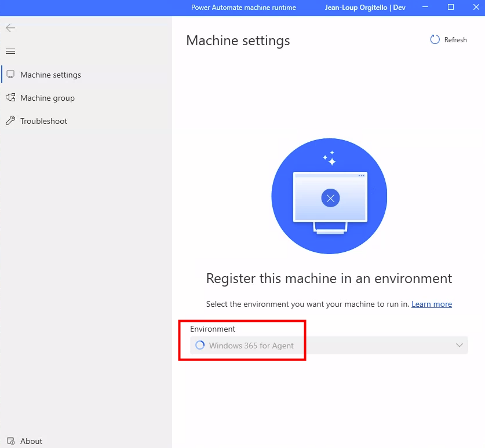Viewport: 485px width, 448px height.
Task: Click the circular Refresh arrow icon
Action: (435, 39)
